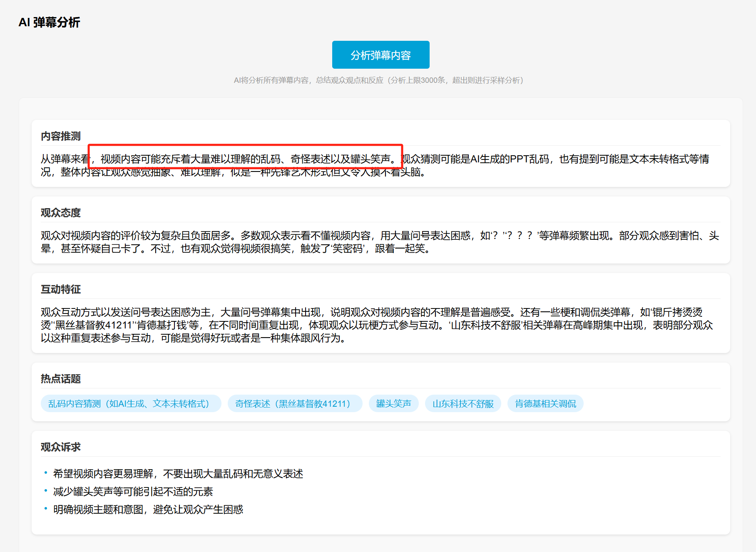Click the 观众态度 section heading
This screenshot has width=756, height=552.
61,213
